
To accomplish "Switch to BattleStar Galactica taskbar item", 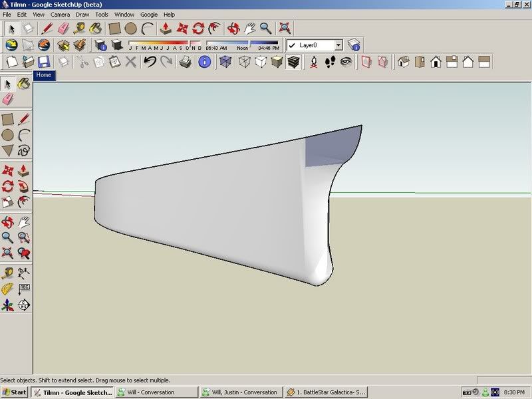I will point(326,392).
